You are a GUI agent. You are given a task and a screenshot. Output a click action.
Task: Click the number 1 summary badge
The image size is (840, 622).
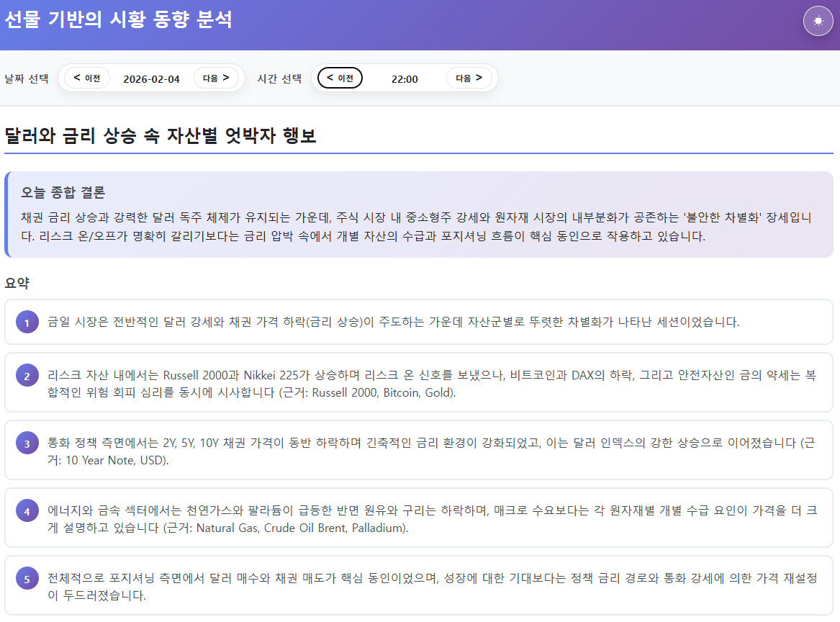[27, 323]
